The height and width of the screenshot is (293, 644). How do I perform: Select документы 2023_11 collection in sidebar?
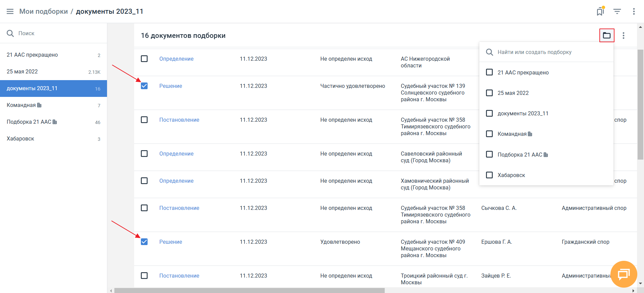(53, 89)
